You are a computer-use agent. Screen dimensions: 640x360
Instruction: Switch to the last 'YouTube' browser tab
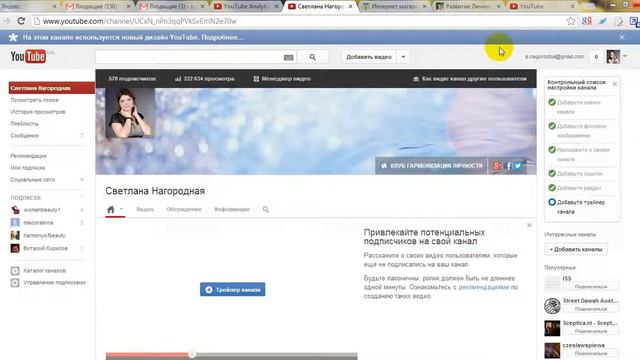542,6
